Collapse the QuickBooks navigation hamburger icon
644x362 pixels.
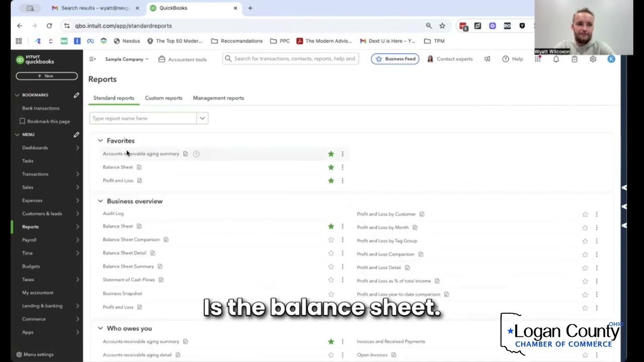92,59
